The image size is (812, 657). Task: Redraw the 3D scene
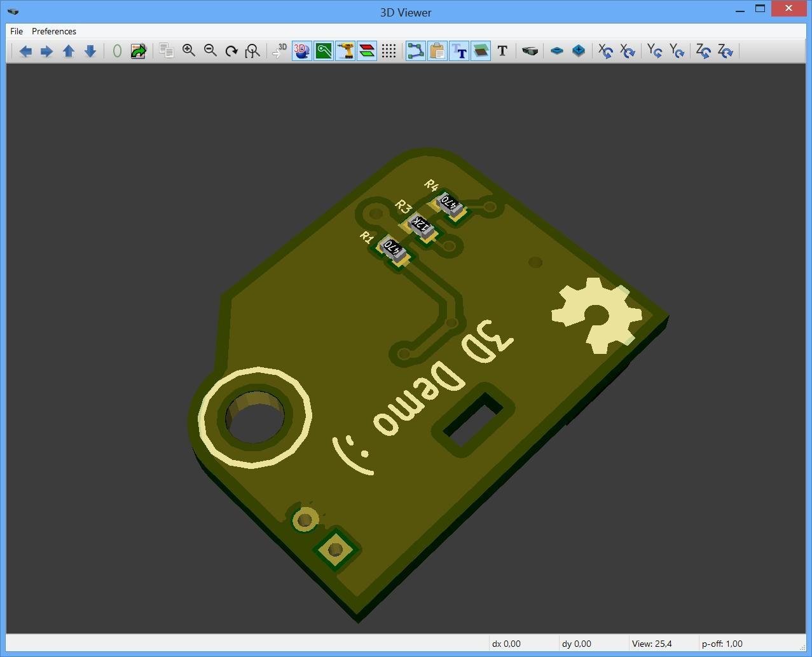(x=231, y=51)
